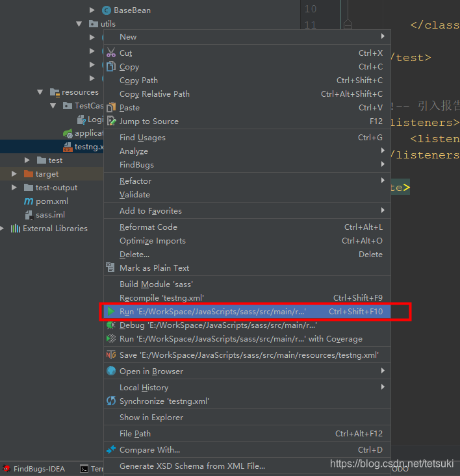Click the sass.iml file icon

point(29,215)
